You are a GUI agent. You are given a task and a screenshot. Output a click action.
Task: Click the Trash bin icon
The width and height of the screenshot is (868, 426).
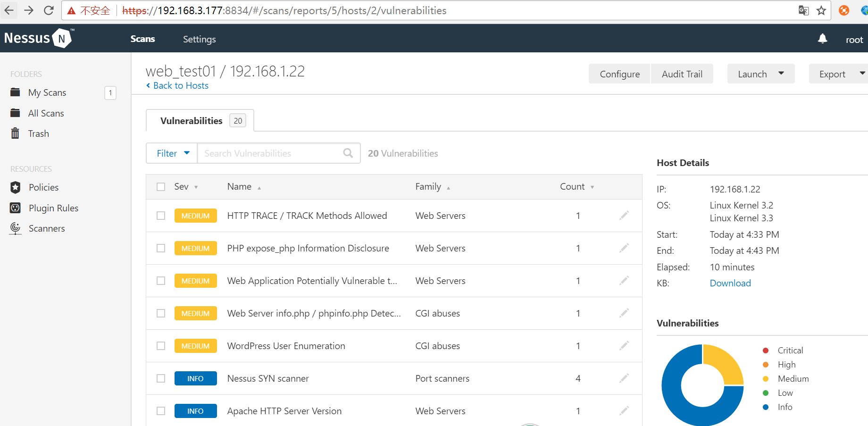[15, 134]
